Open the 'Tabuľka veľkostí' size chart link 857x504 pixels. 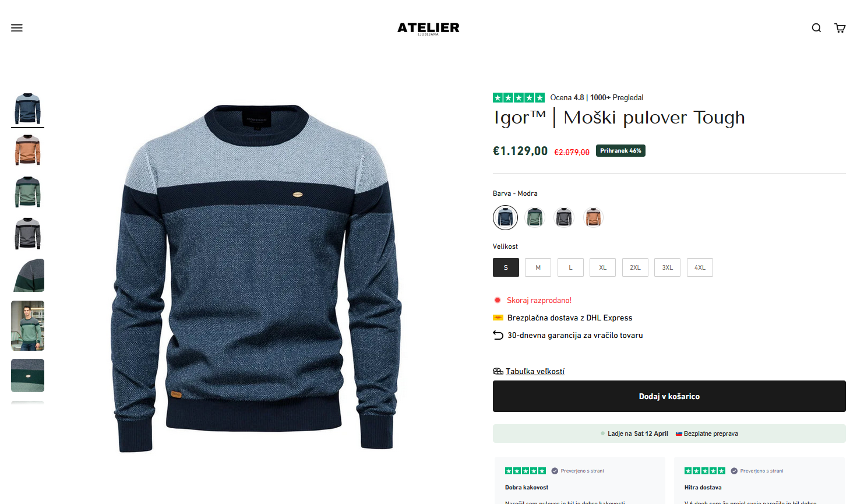click(535, 371)
